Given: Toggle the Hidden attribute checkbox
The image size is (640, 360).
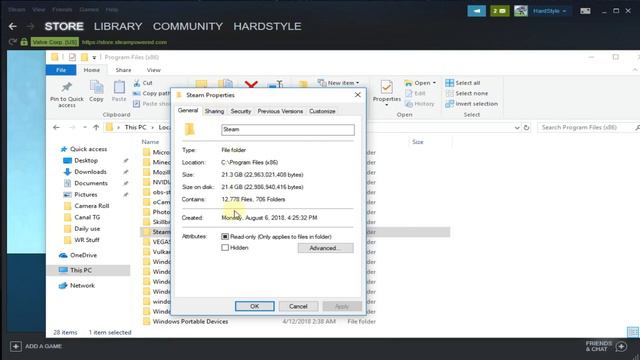Looking at the screenshot, I should coord(225,248).
